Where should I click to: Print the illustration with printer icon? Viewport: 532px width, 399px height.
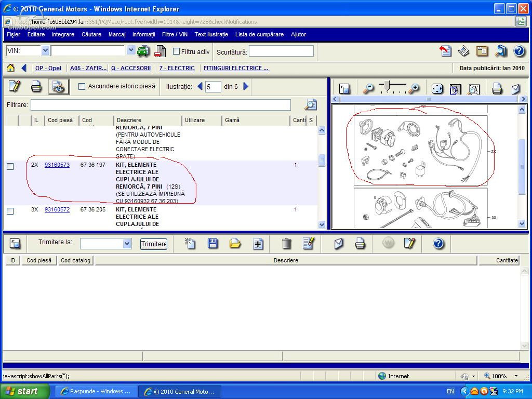497,88
